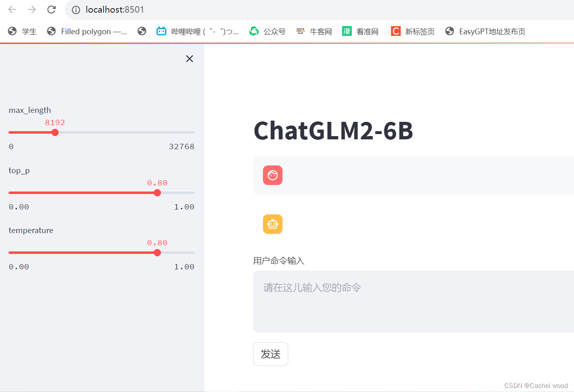This screenshot has height=392, width=574.
Task: Click the 发送 send button
Action: [270, 354]
